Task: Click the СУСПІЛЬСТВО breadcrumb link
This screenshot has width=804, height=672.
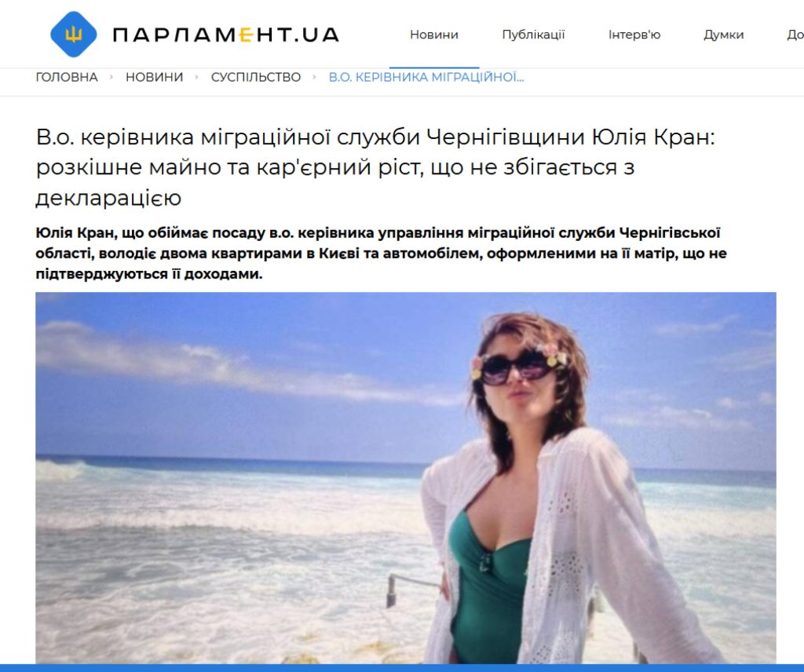Action: pyautogui.click(x=256, y=77)
